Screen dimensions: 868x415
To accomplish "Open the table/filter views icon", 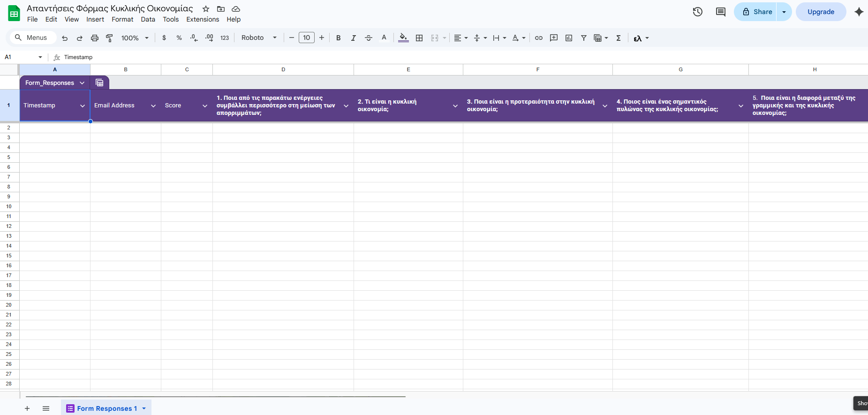I will [601, 38].
